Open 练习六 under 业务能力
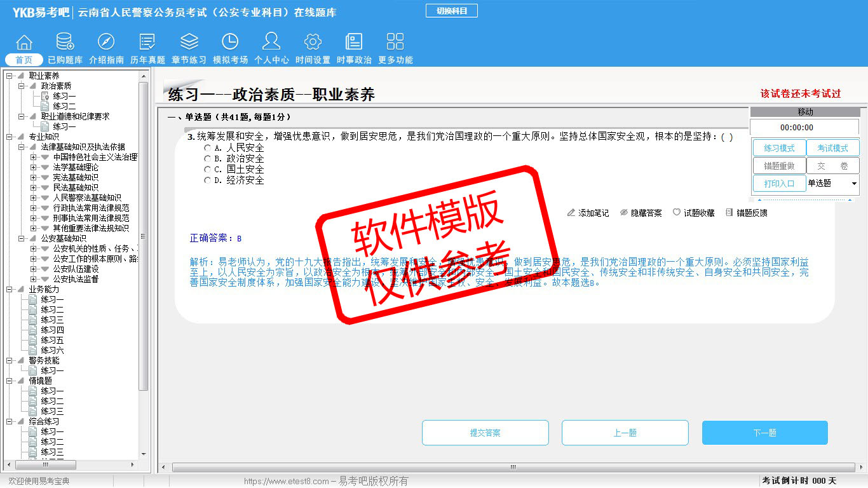 [x=52, y=350]
